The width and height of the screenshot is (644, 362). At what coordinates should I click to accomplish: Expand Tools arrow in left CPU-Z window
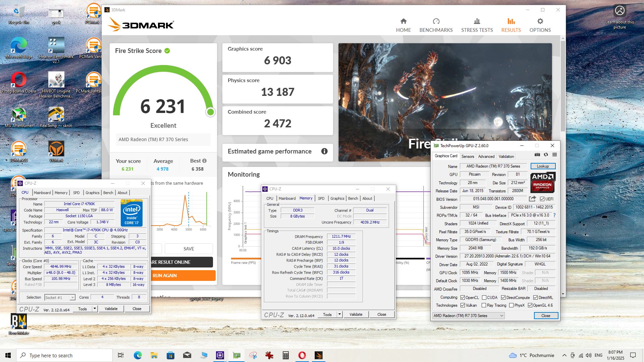pyautogui.click(x=95, y=309)
